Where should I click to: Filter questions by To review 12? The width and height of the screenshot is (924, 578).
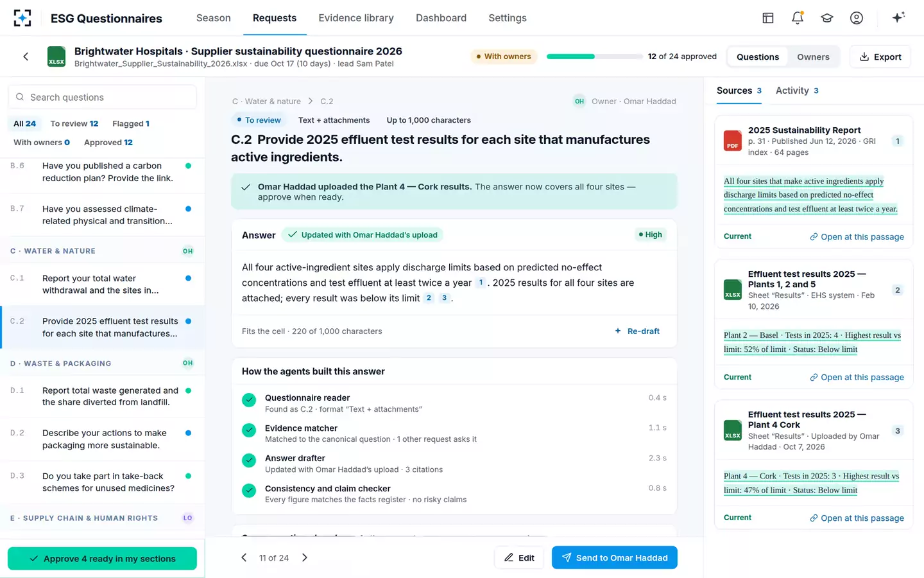74,123
